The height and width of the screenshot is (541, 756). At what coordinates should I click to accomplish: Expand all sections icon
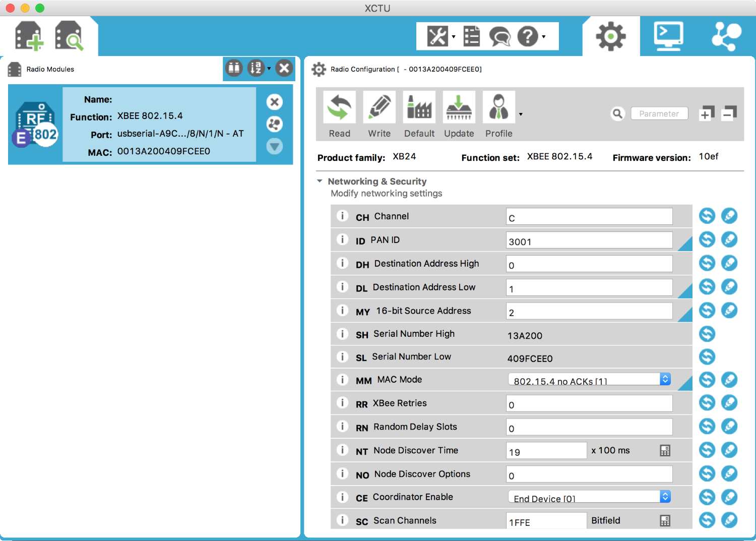tap(707, 113)
